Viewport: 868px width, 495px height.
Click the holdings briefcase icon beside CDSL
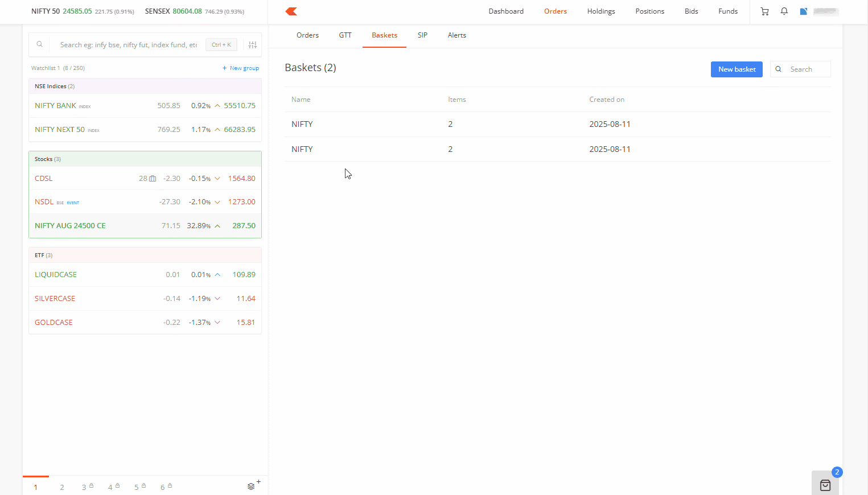click(153, 179)
